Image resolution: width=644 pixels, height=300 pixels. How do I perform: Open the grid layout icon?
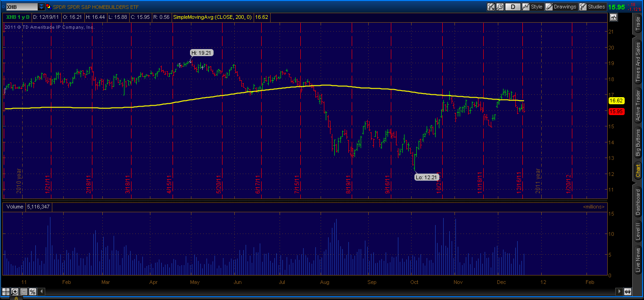tap(6, 292)
